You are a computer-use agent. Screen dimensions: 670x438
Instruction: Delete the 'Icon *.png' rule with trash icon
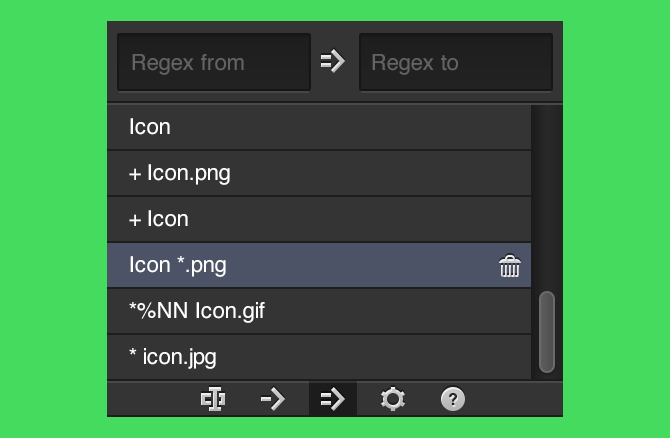(x=510, y=266)
